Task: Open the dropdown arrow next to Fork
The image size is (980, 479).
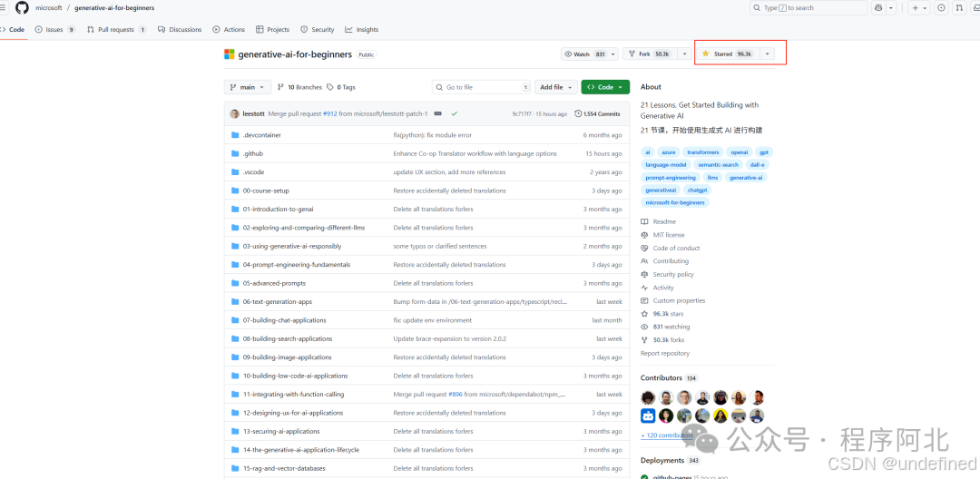Action: pos(684,54)
